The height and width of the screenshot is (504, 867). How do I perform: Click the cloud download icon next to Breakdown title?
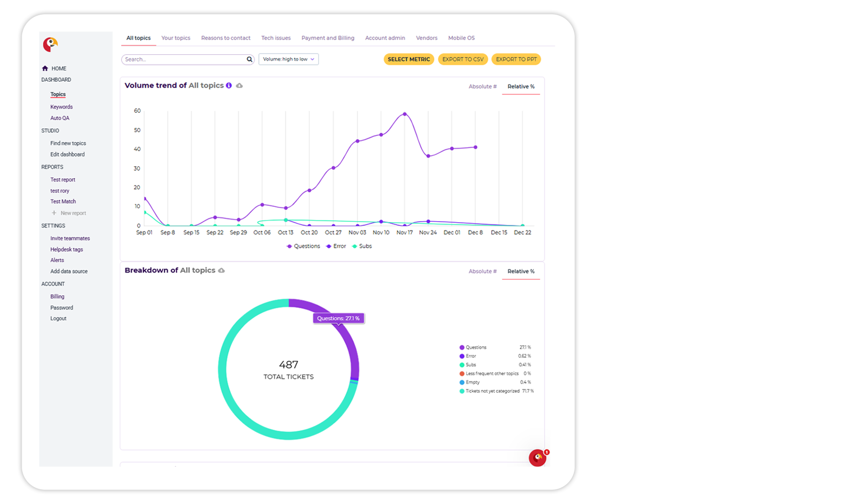[222, 270]
